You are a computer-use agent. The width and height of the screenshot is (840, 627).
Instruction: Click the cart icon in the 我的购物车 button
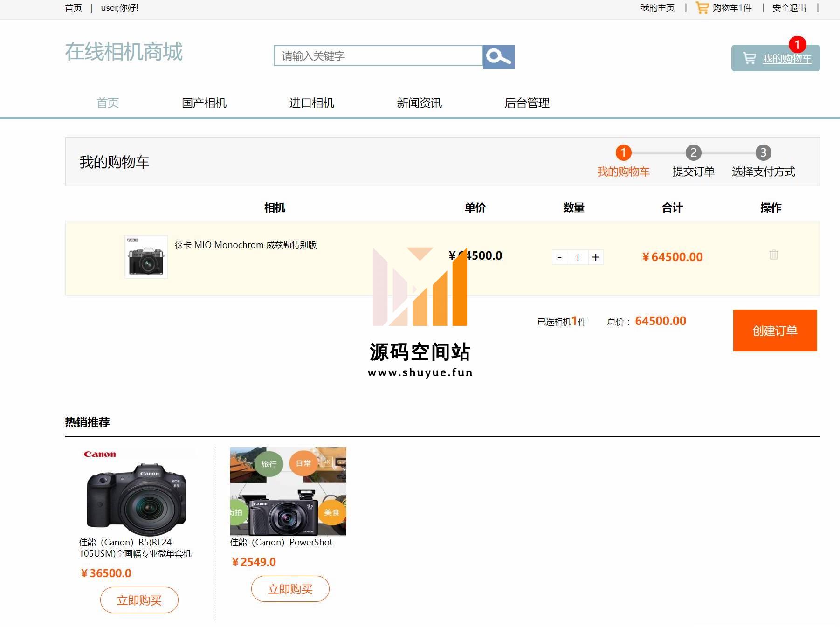click(x=749, y=58)
